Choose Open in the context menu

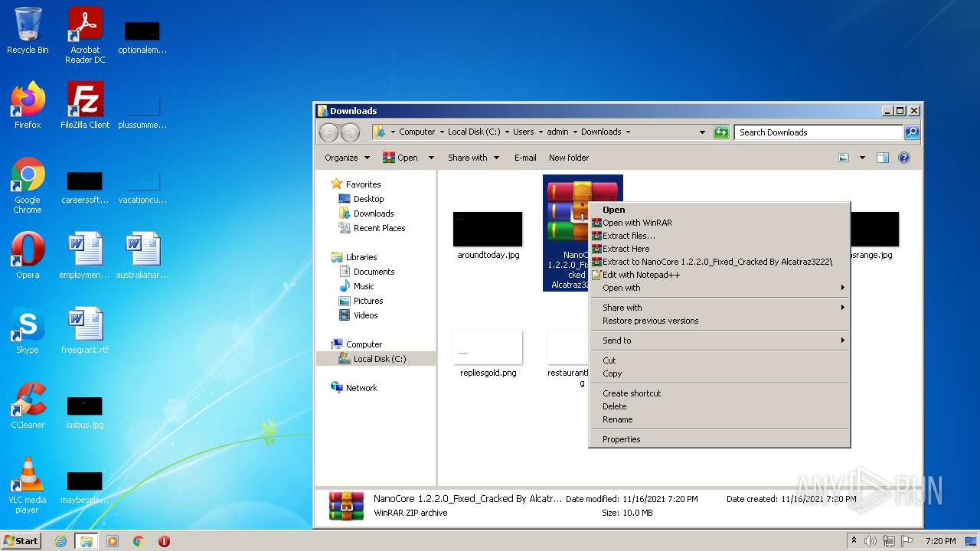tap(720, 210)
